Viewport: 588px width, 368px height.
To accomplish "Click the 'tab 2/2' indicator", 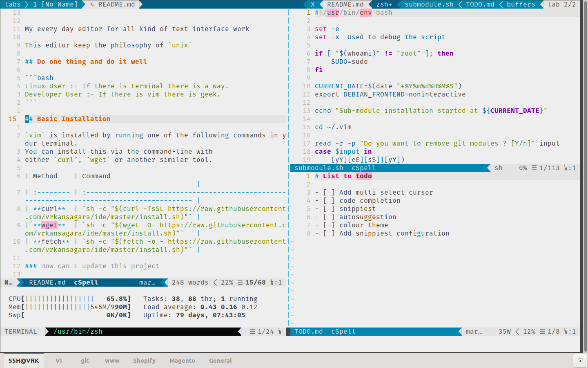I will 562,4.
